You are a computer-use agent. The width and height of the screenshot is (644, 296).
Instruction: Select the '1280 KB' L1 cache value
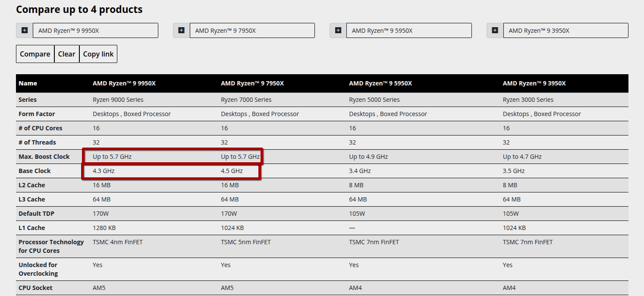pos(104,228)
